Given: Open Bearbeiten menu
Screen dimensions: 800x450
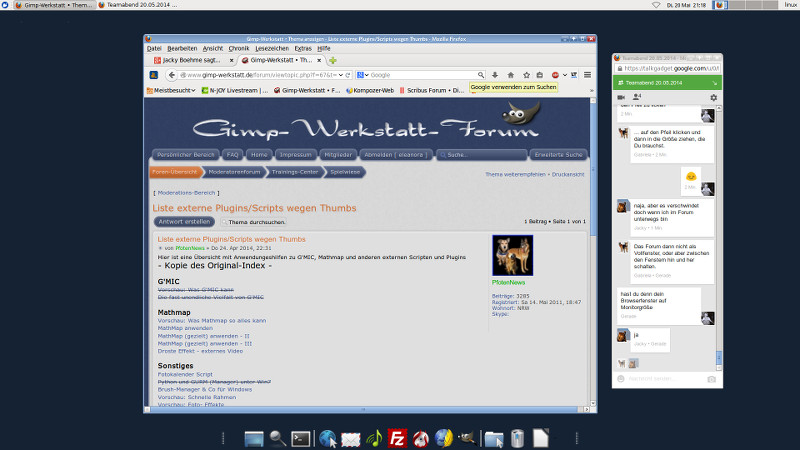Looking at the screenshot, I should [x=182, y=48].
